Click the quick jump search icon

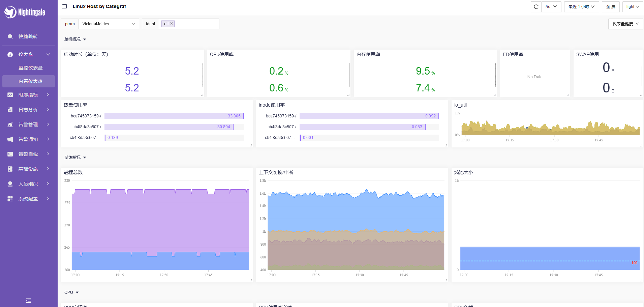(x=10, y=36)
